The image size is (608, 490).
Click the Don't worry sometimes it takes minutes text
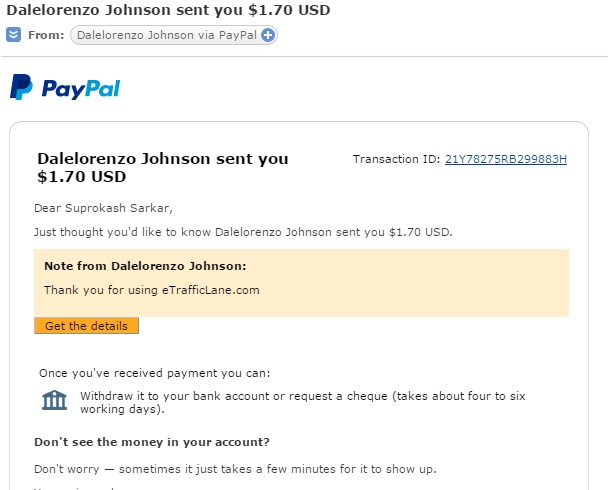click(x=235, y=469)
